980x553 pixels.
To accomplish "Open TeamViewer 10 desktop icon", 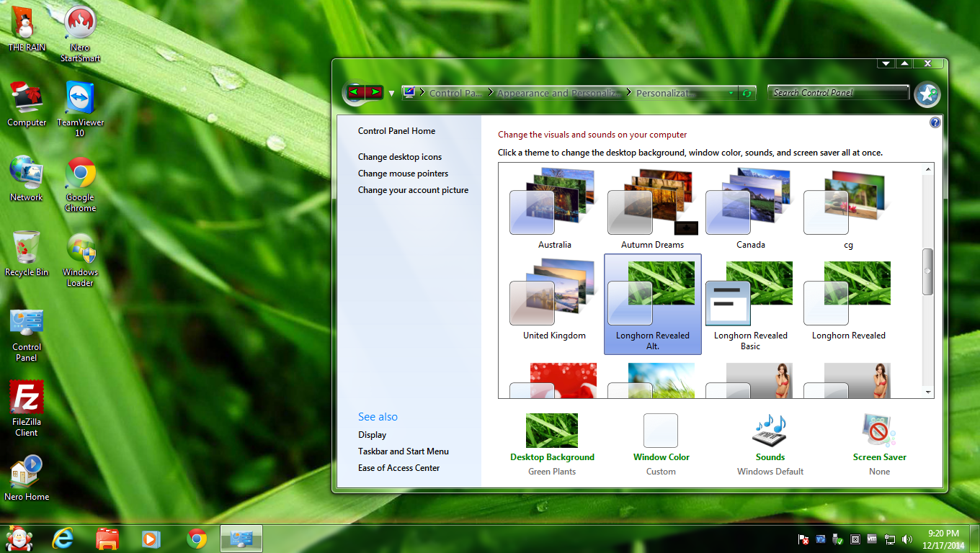I will pos(80,109).
